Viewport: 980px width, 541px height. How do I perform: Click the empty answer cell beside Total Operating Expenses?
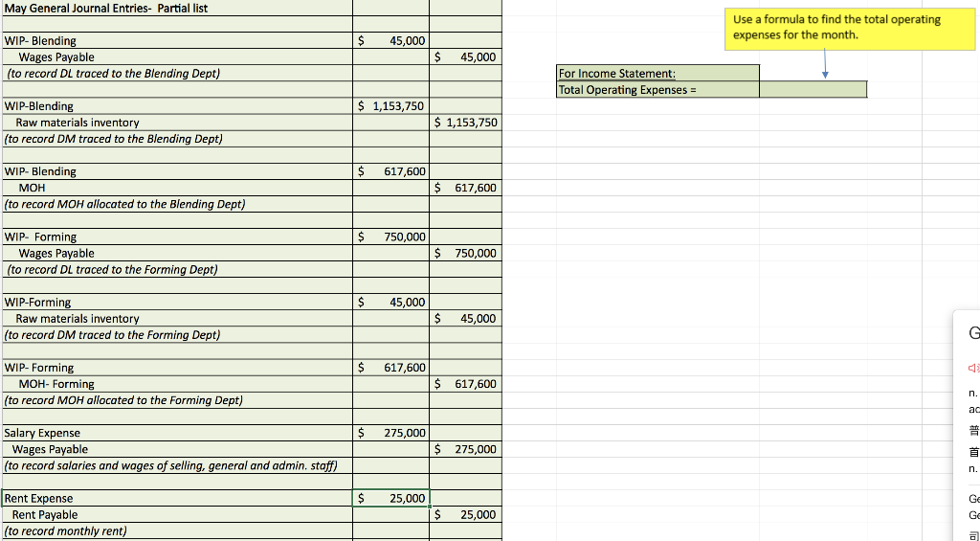[x=813, y=89]
